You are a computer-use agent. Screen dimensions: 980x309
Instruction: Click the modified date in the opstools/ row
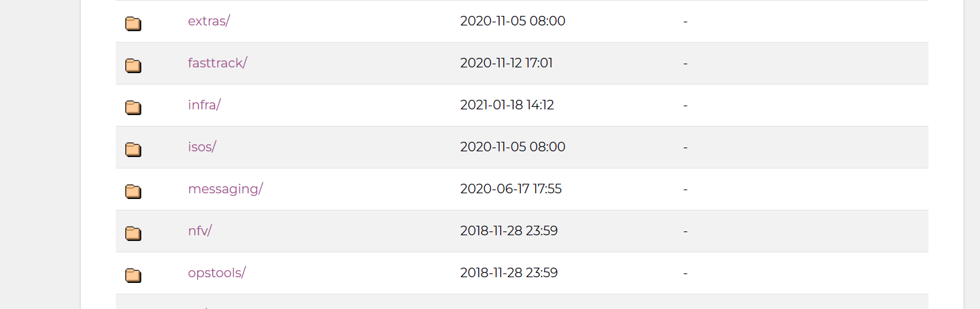tap(509, 273)
